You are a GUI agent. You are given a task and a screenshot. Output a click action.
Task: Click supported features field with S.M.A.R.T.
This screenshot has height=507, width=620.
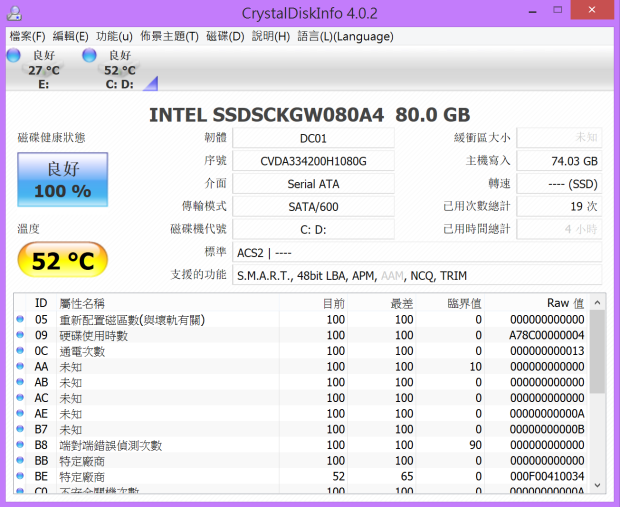(x=417, y=275)
